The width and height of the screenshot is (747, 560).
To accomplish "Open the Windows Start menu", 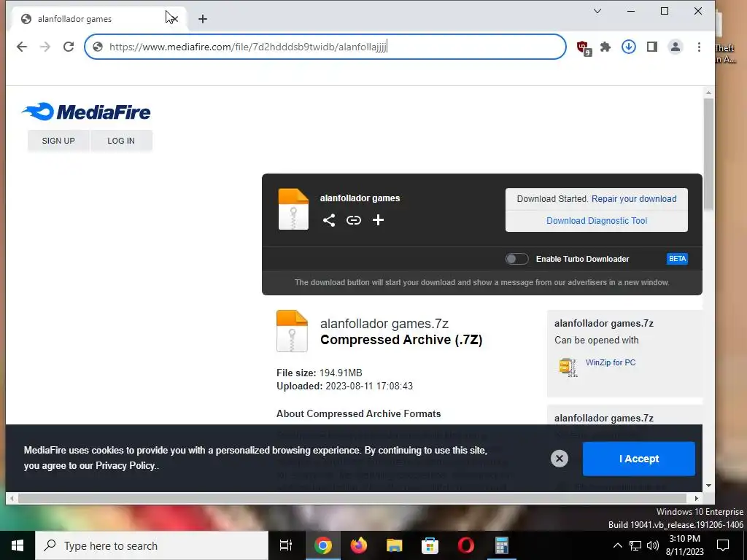I will [18, 545].
